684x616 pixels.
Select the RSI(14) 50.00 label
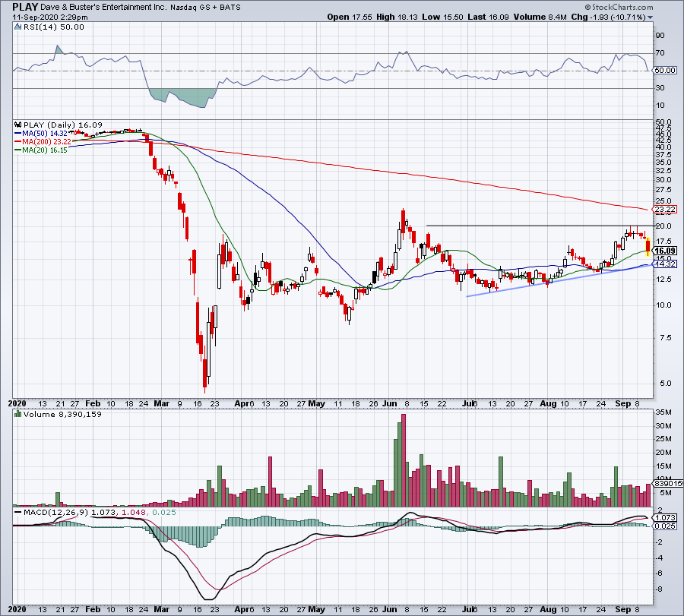53,27
